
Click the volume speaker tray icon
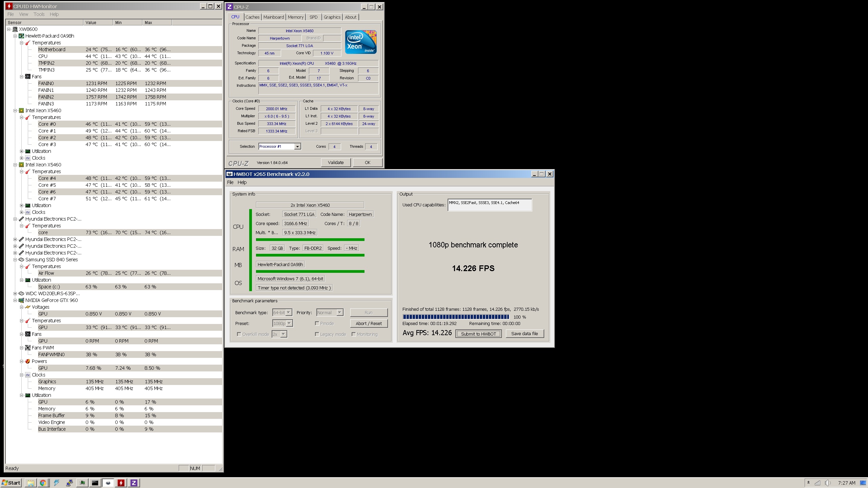828,483
